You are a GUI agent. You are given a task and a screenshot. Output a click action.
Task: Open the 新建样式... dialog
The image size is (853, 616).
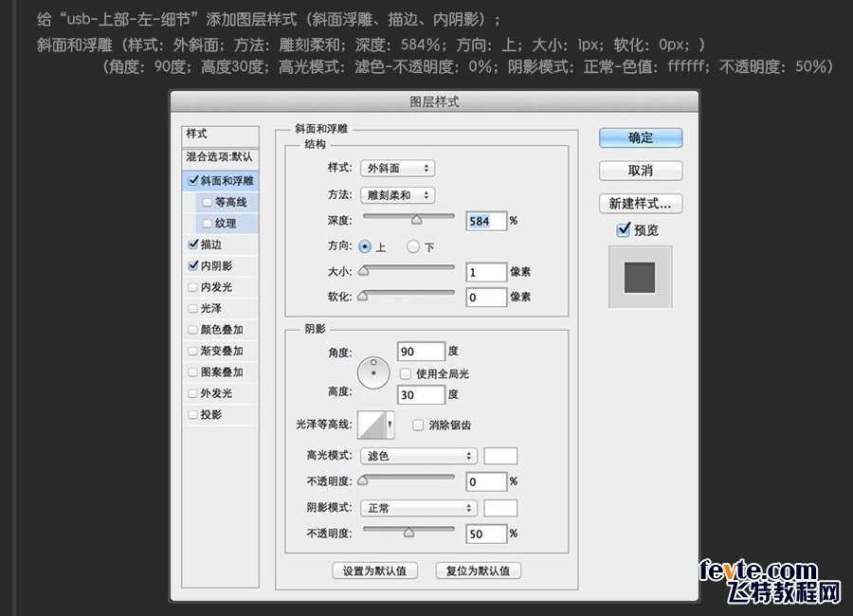(x=641, y=204)
